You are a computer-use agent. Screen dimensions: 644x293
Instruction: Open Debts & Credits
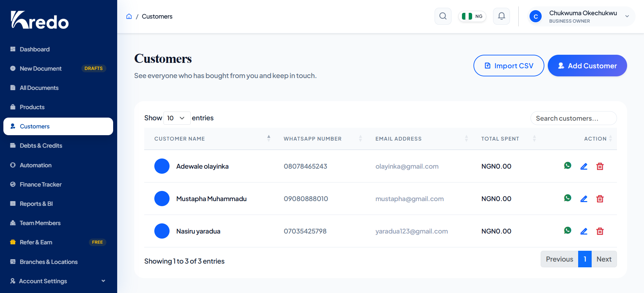58,146
